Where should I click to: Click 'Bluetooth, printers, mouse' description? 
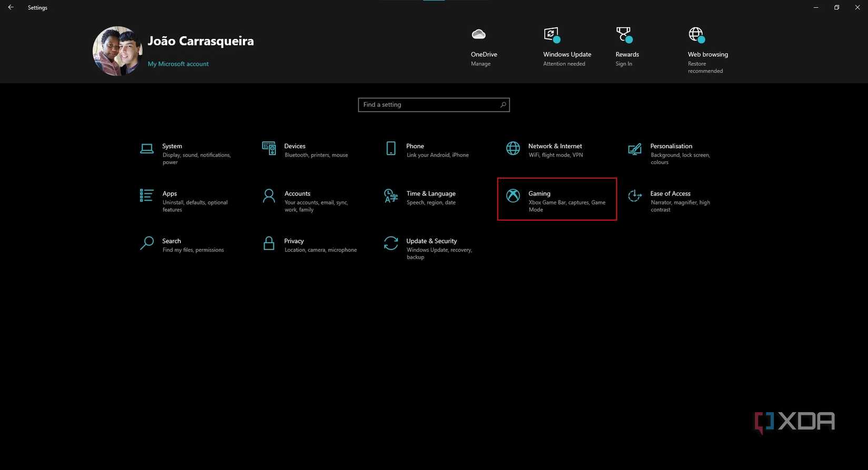[x=316, y=155]
